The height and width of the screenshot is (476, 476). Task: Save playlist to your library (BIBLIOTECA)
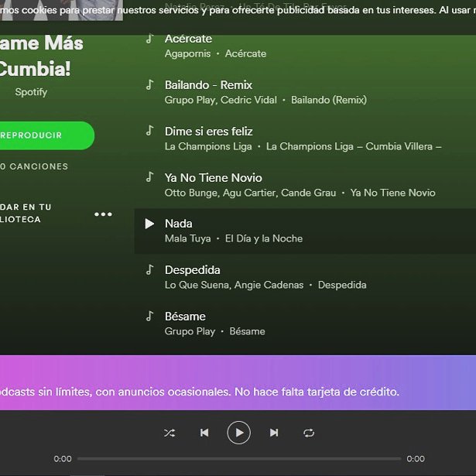pos(26,213)
